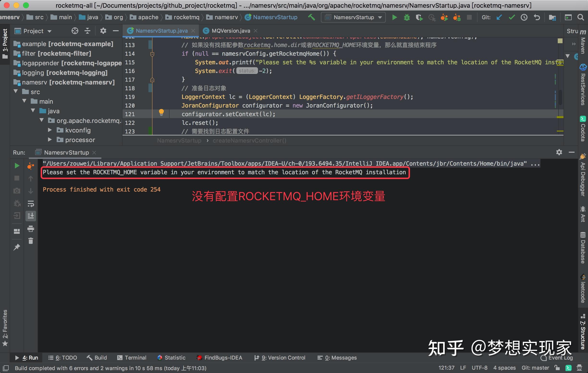This screenshot has width=588, height=373.
Task: Select namesrv [rocketmq-namesrv] module
Action: coord(64,82)
